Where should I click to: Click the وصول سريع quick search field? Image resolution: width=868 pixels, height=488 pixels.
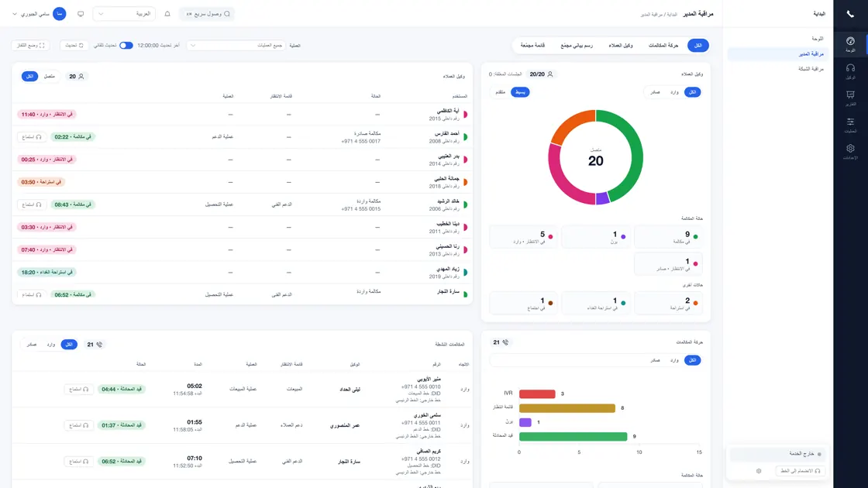click(207, 14)
